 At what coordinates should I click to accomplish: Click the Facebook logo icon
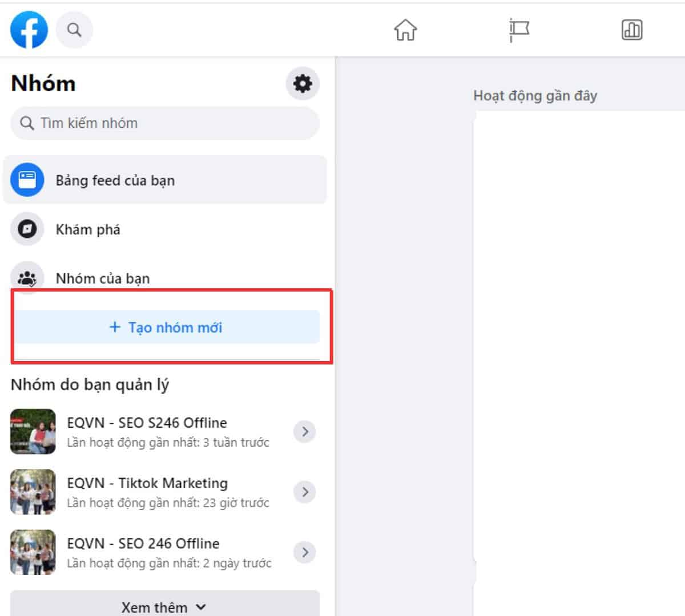pyautogui.click(x=29, y=30)
